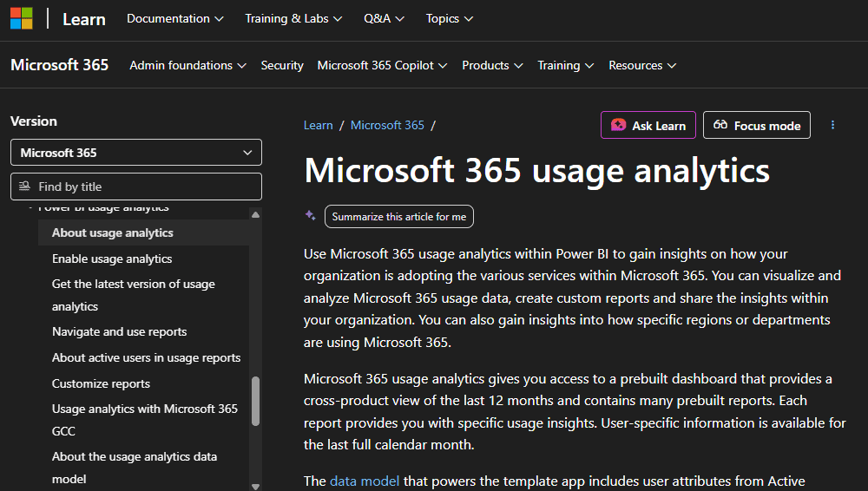Click the Ask Learn button
The image size is (868, 491).
(x=648, y=125)
